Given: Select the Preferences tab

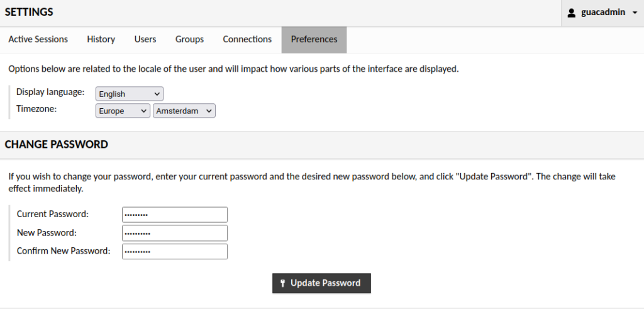Looking at the screenshot, I should tap(314, 40).
